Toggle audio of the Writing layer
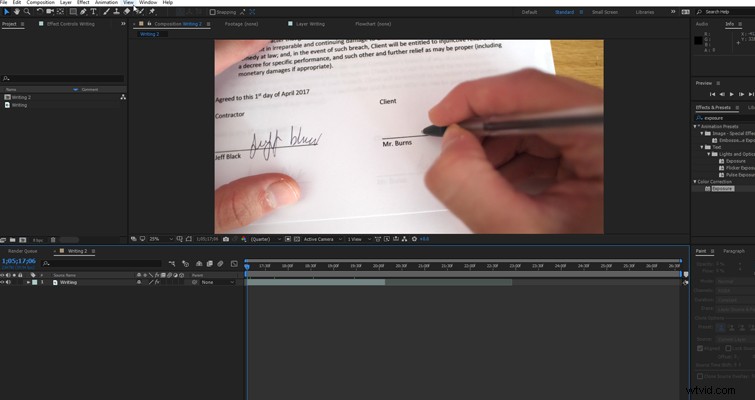Viewport: 755px width, 400px height. pyautogui.click(x=8, y=282)
